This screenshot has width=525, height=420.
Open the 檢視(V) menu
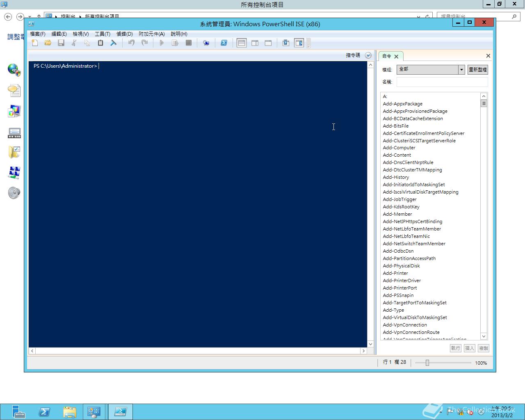point(81,34)
